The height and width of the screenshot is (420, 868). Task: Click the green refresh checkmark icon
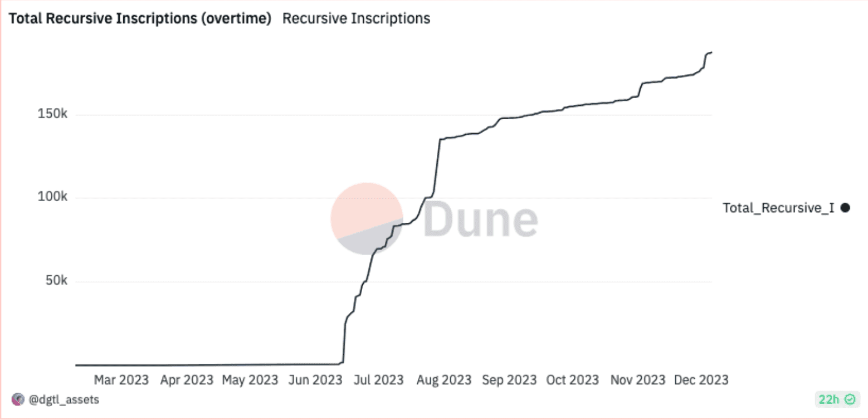(x=850, y=399)
